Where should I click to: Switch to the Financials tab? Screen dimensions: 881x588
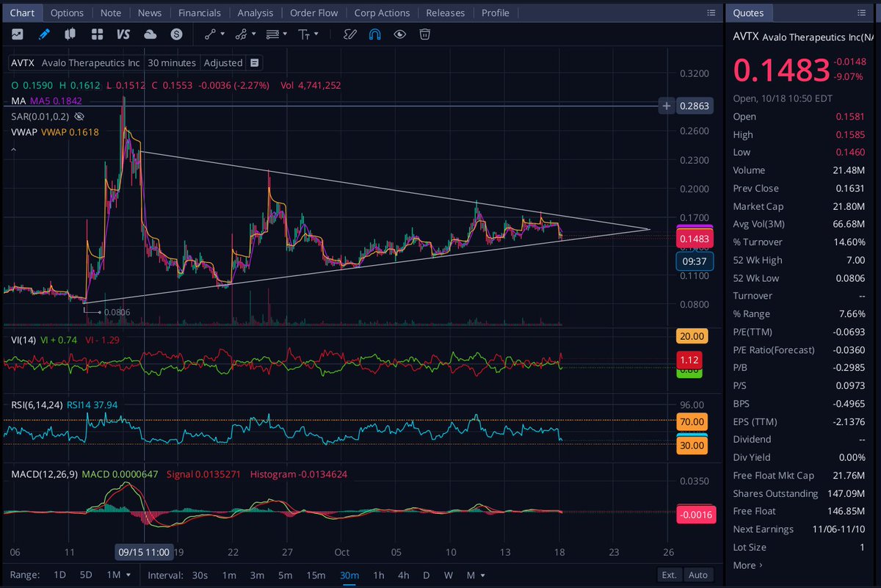(x=200, y=12)
